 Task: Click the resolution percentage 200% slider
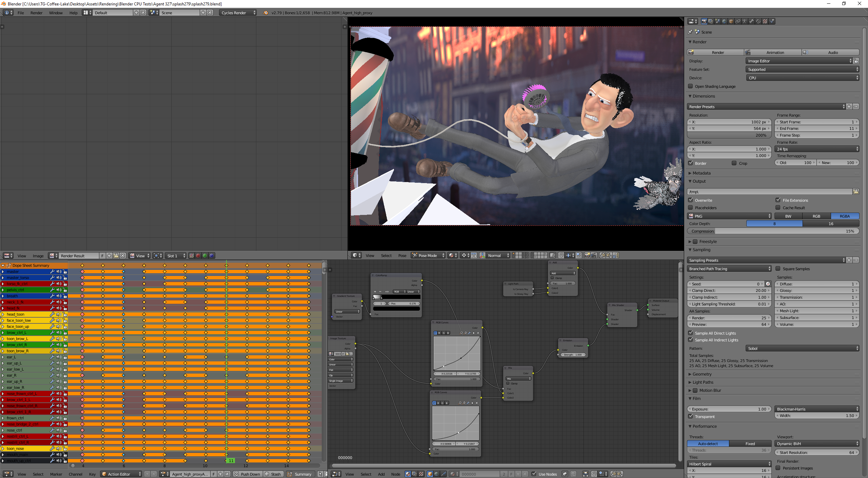point(729,135)
